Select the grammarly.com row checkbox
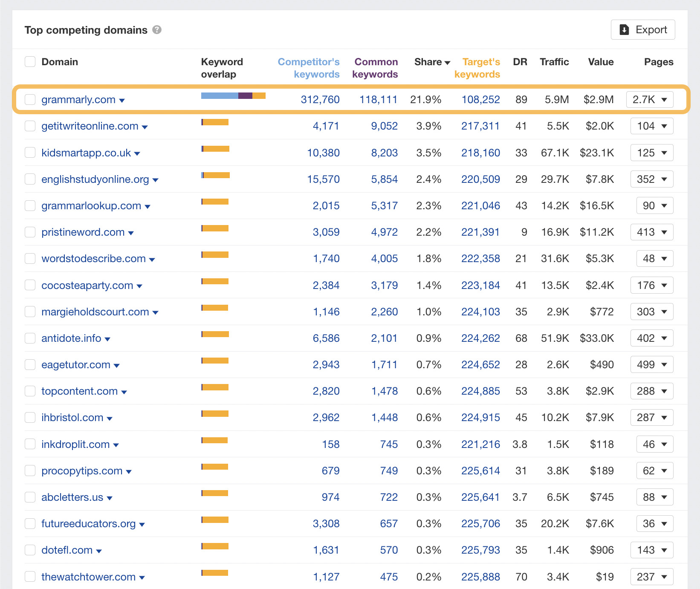 pyautogui.click(x=30, y=99)
